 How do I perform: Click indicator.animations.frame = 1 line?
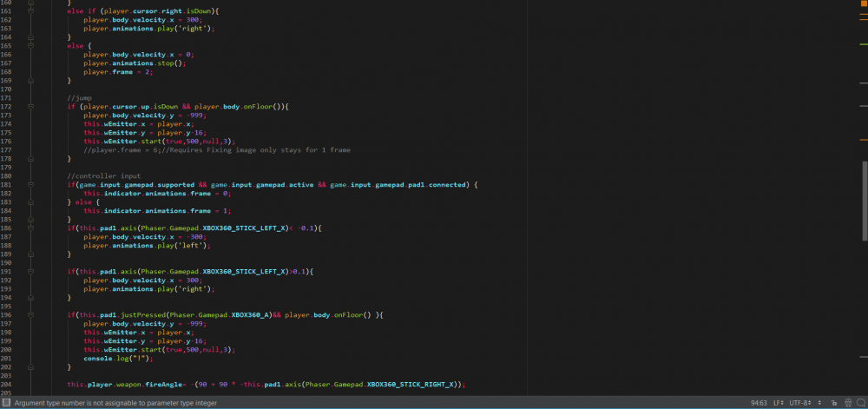156,211
